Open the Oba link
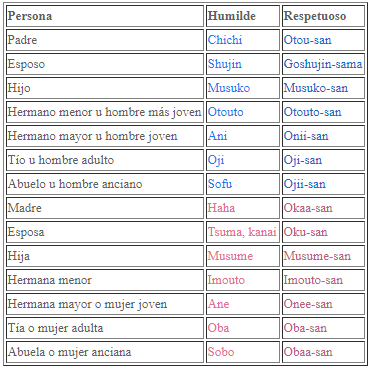Image resolution: width=369 pixels, height=369 pixels. click(219, 328)
